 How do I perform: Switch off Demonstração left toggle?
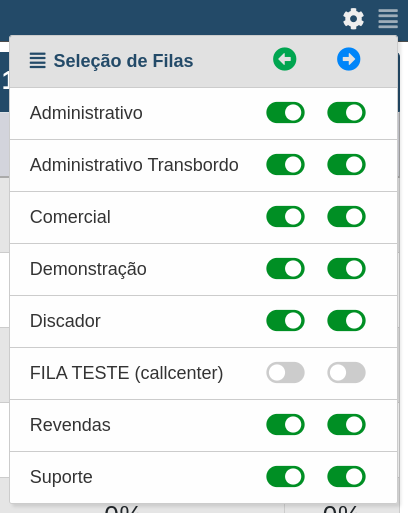285,269
